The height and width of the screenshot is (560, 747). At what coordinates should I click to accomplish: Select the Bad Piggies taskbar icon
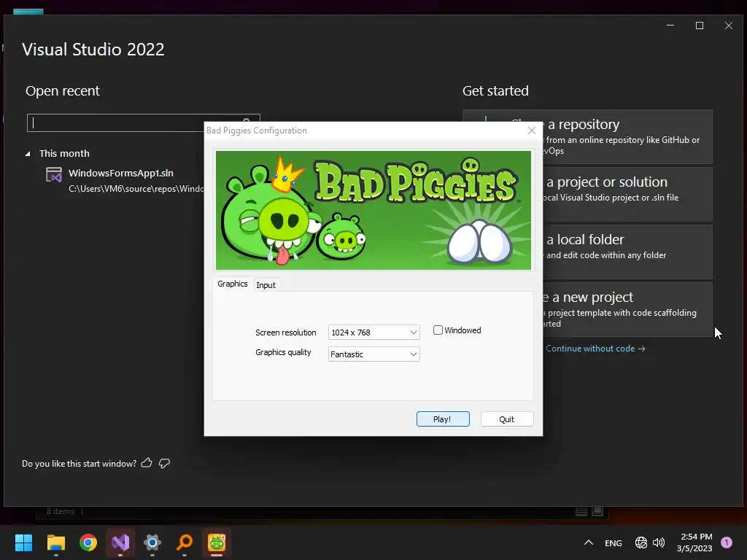click(x=217, y=542)
